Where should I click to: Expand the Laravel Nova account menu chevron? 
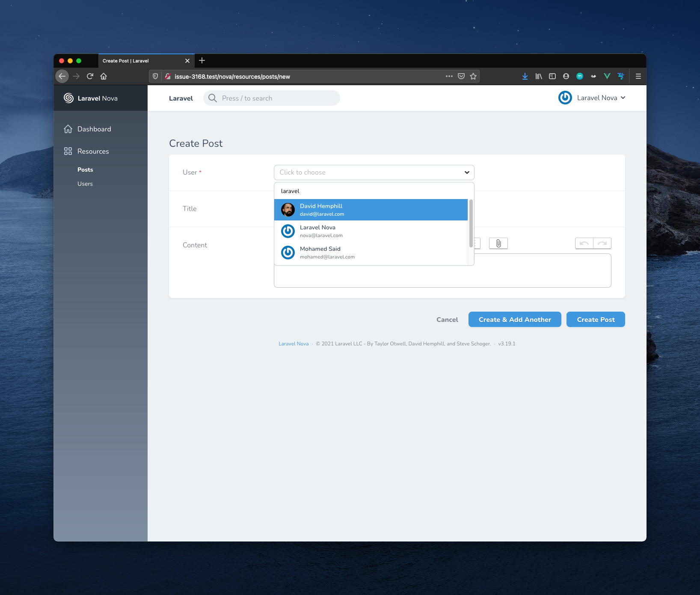pos(623,98)
